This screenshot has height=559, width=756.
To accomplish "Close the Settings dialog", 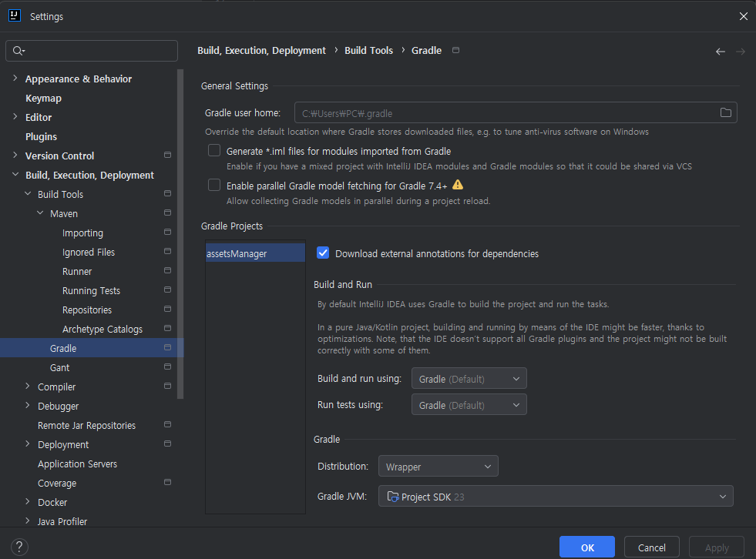I will [743, 16].
